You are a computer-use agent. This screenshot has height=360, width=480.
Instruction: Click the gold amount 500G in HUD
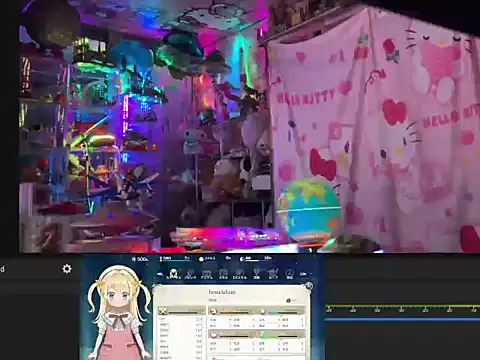[140, 259]
